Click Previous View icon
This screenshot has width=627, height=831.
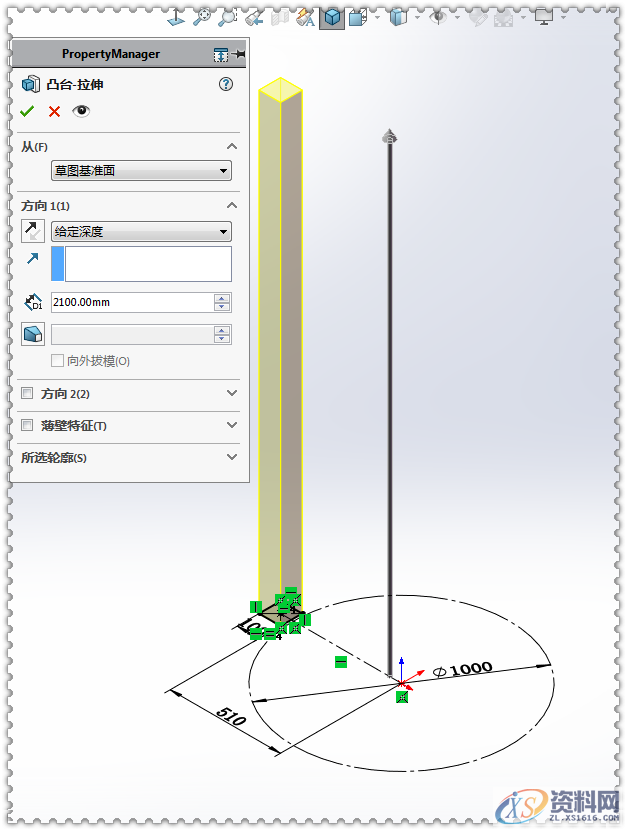tap(254, 18)
